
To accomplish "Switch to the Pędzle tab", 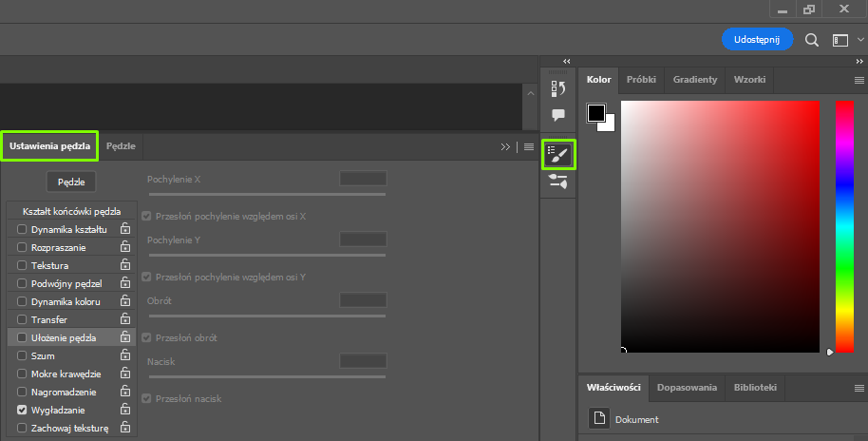I will [x=121, y=146].
